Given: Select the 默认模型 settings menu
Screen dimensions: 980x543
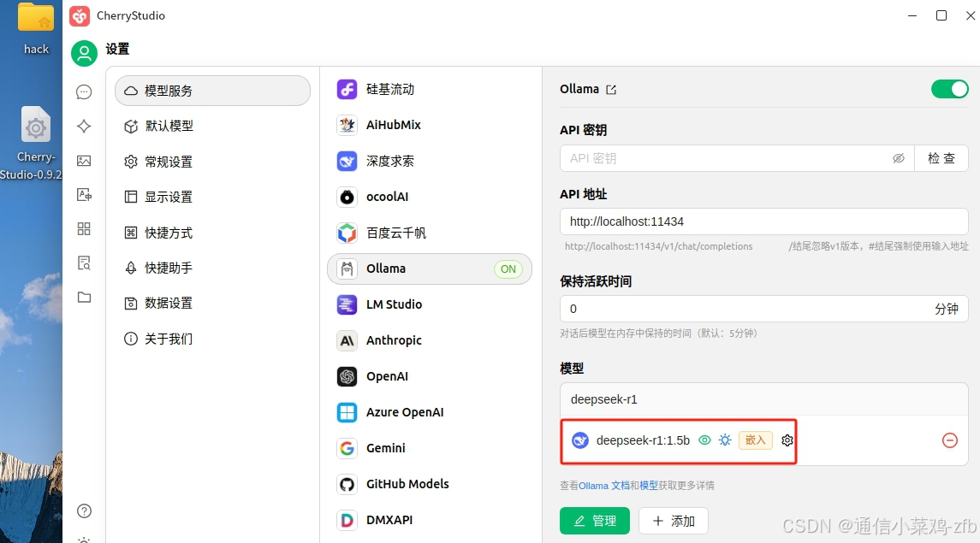Looking at the screenshot, I should point(212,126).
